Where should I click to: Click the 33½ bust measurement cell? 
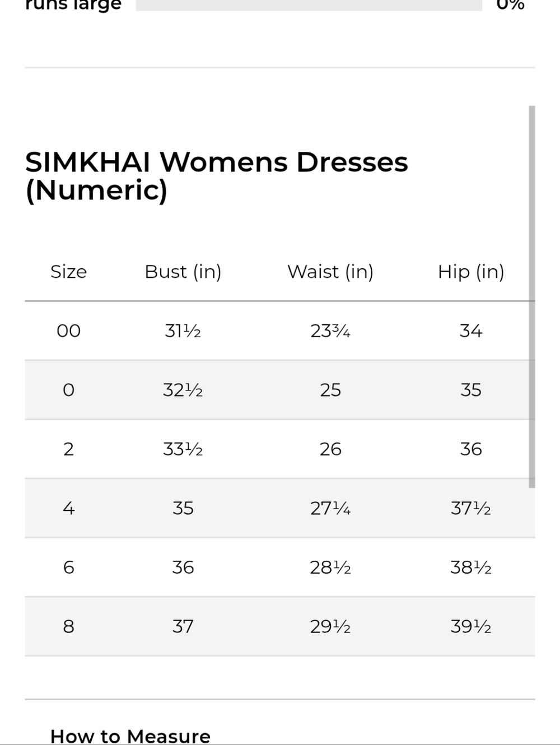[183, 449]
